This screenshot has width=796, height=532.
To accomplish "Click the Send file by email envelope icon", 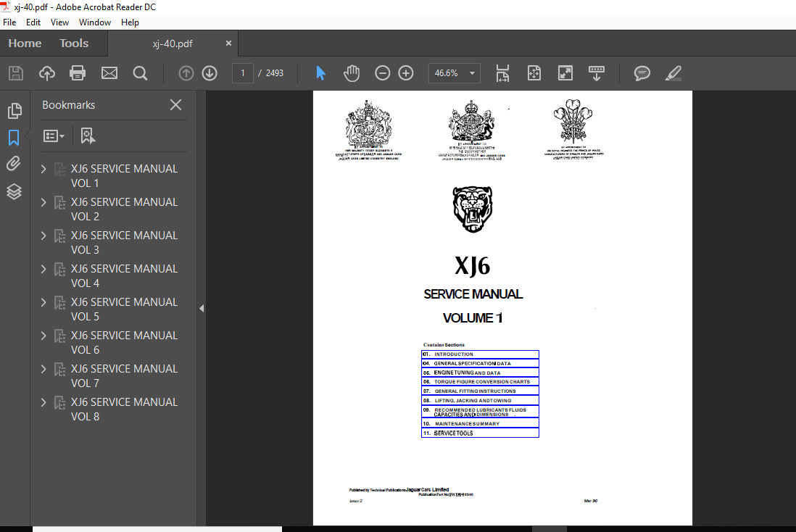I will pyautogui.click(x=109, y=73).
